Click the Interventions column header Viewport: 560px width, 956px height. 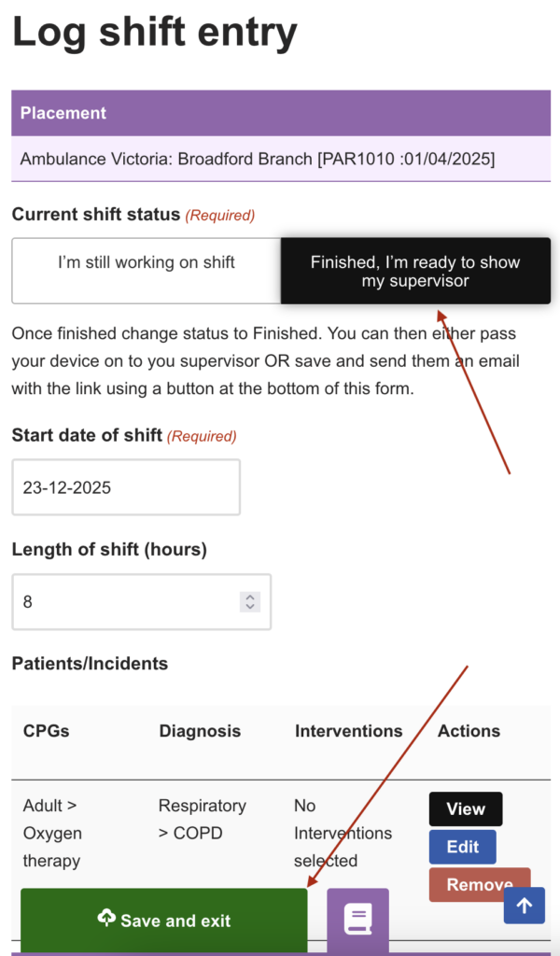pyautogui.click(x=348, y=731)
